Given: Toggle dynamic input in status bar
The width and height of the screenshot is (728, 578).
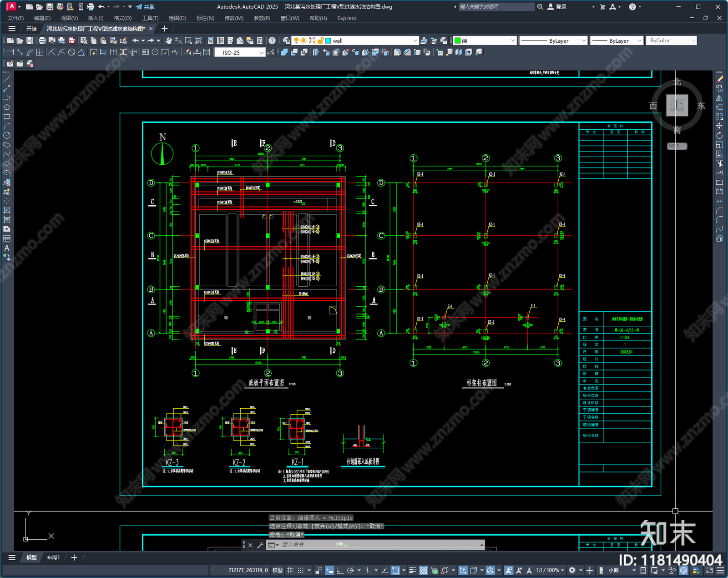Looking at the screenshot, I should pos(329,570).
